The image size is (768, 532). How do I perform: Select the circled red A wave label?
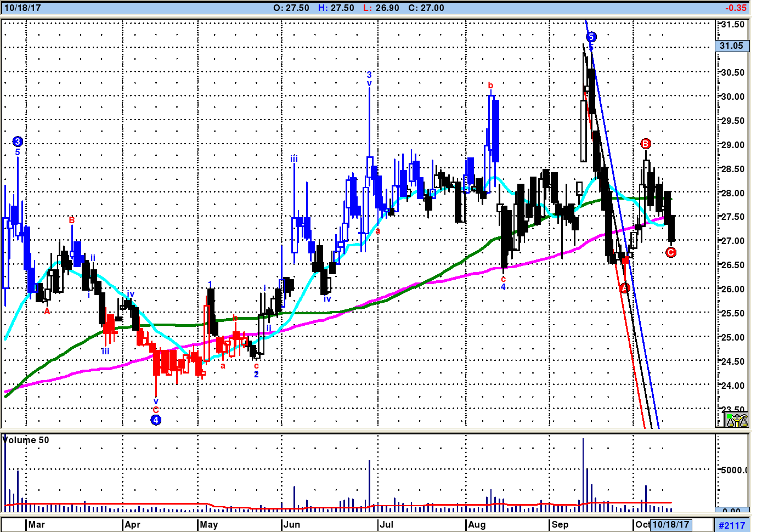(624, 288)
